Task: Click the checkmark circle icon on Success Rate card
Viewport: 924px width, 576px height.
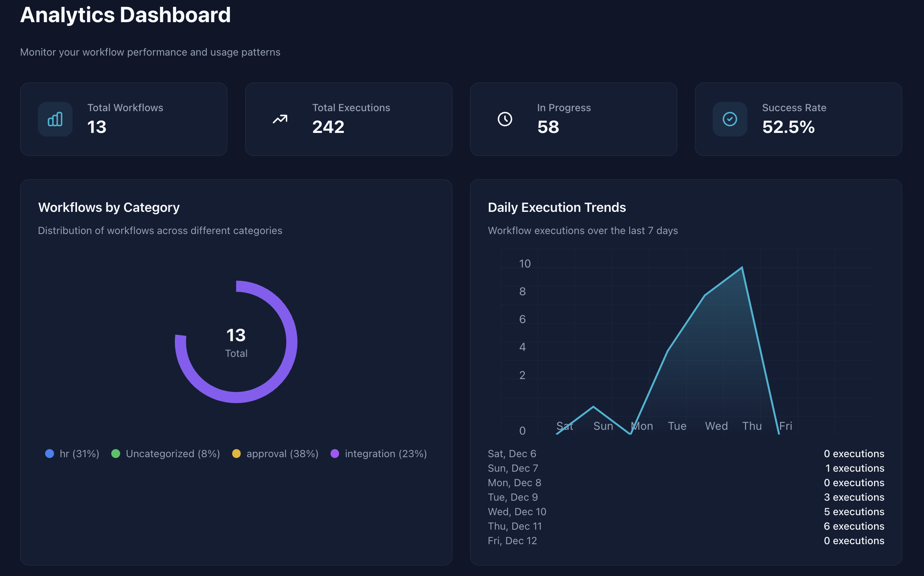Action: click(x=729, y=119)
